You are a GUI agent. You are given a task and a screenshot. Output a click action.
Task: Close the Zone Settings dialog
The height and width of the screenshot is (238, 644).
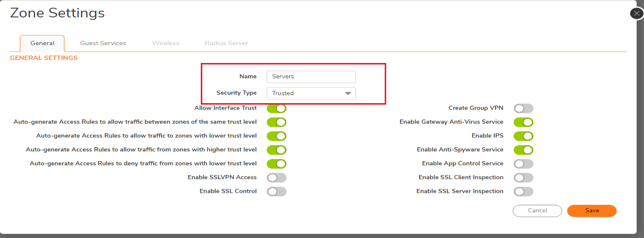pyautogui.click(x=637, y=14)
